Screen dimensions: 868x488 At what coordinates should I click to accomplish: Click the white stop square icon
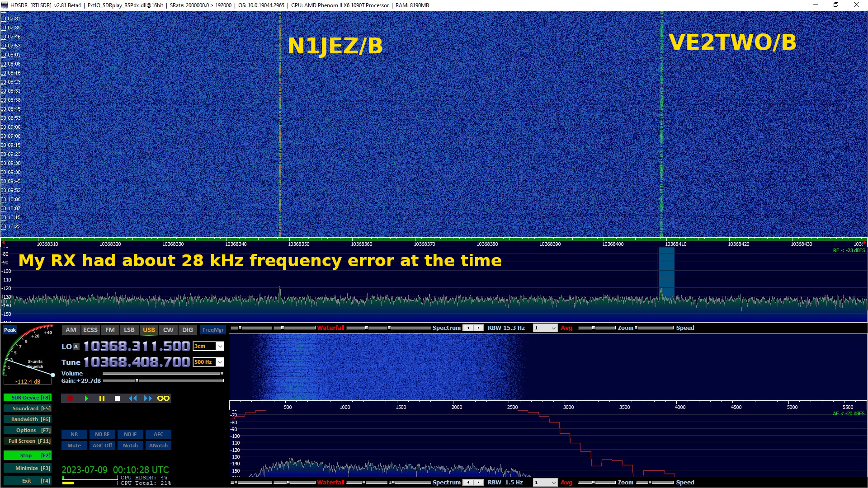(x=117, y=398)
